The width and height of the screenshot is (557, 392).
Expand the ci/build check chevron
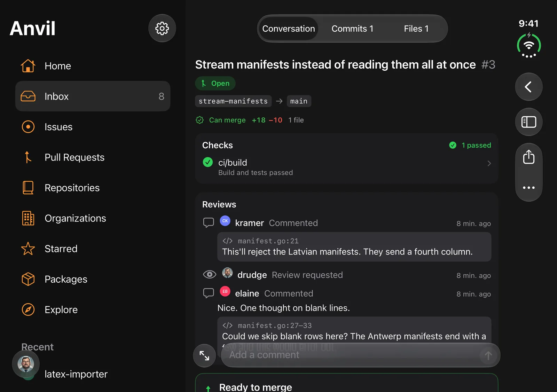(489, 163)
